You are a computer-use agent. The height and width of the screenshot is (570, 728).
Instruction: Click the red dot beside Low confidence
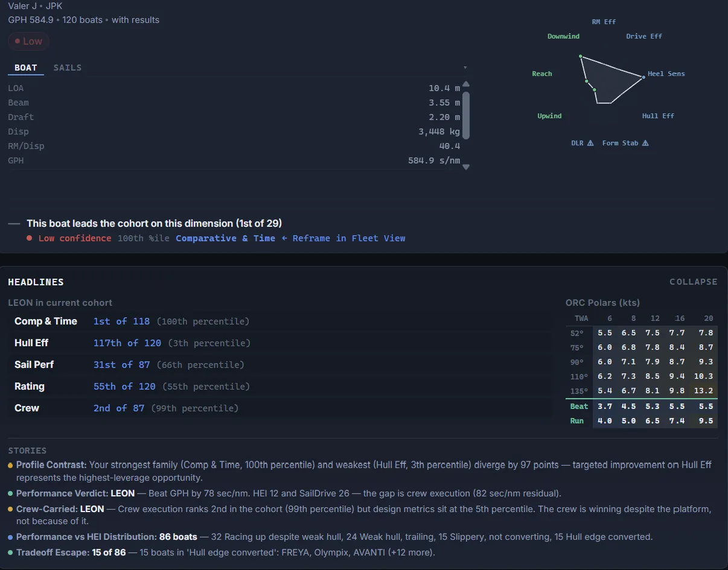30,238
